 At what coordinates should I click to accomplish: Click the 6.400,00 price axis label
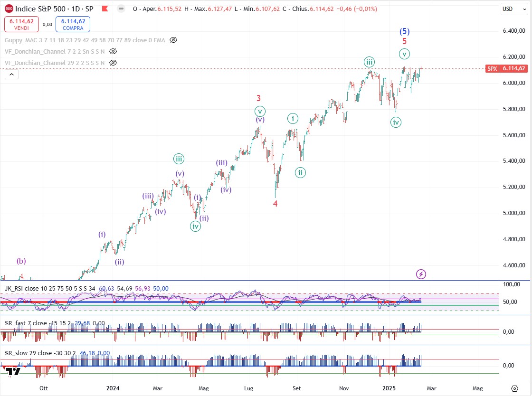(x=514, y=31)
